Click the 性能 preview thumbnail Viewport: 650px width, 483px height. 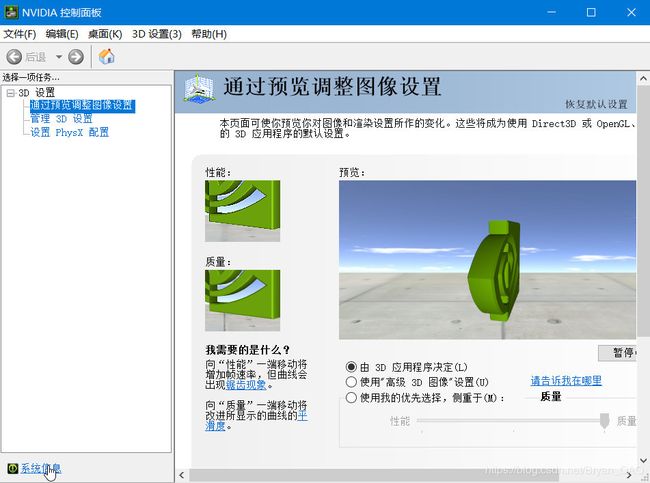[x=243, y=211]
